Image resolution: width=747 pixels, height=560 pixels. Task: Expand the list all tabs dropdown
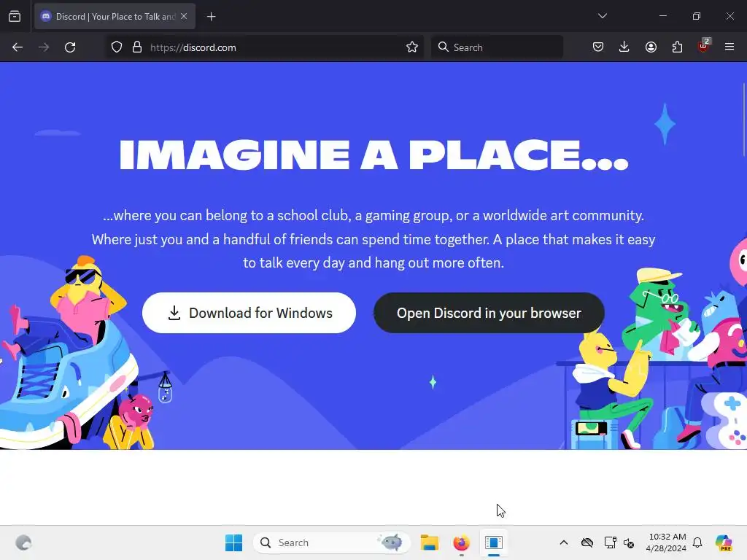pos(602,16)
